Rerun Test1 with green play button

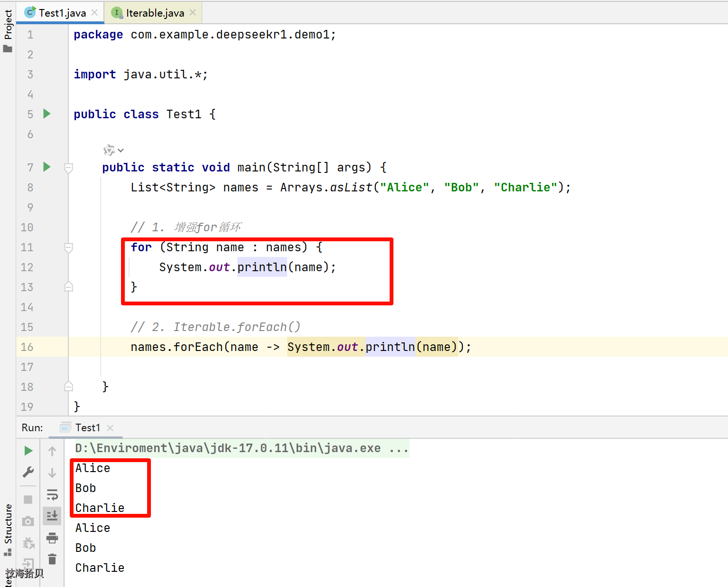pyautogui.click(x=28, y=451)
